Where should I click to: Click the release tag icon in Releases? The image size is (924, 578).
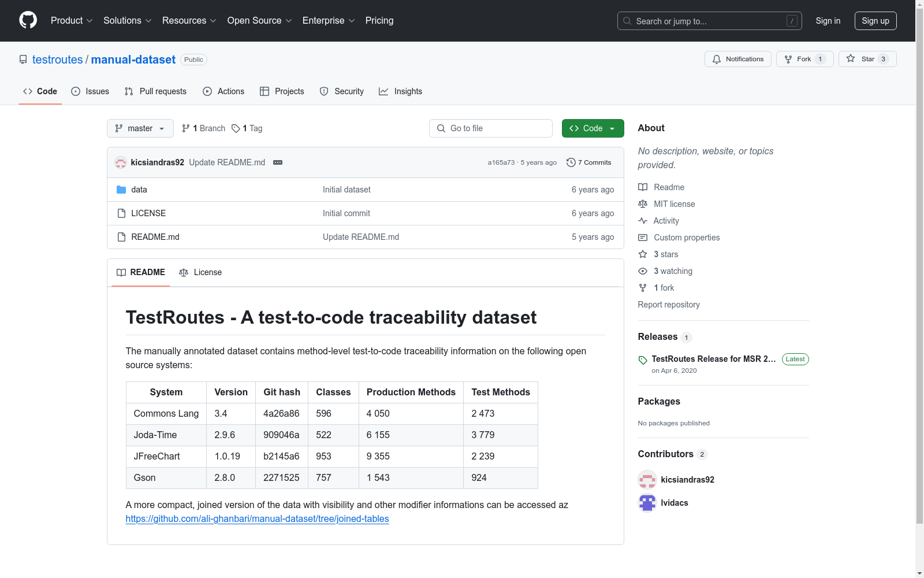tap(643, 360)
